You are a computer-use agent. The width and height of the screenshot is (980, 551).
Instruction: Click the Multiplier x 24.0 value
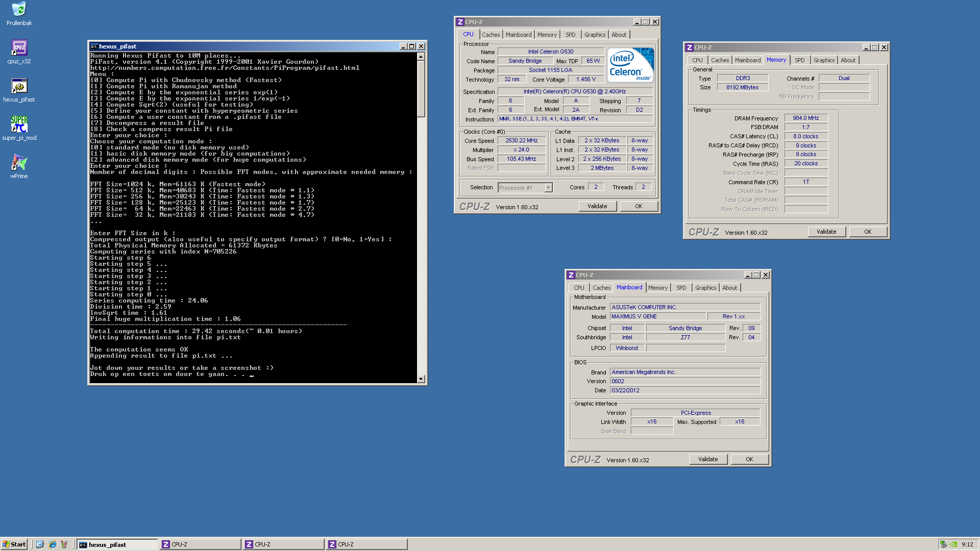[522, 150]
